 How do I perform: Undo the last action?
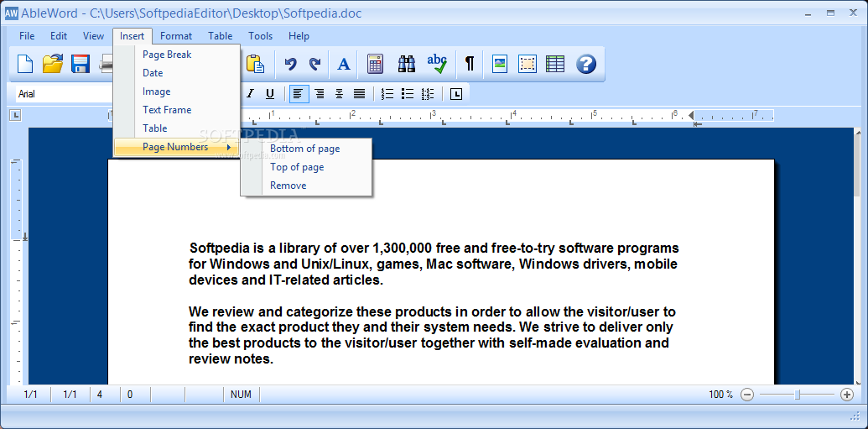pos(291,64)
